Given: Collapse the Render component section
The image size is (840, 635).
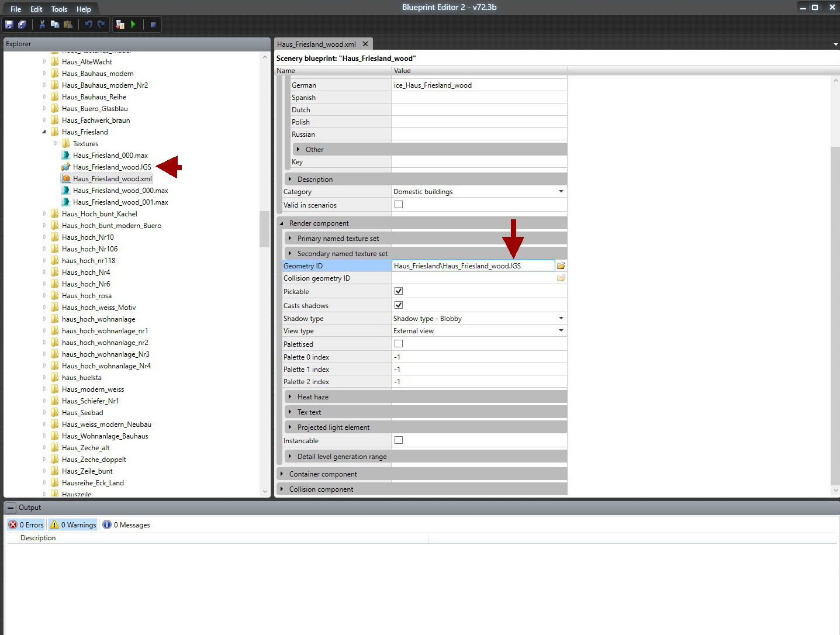Looking at the screenshot, I should 282,223.
